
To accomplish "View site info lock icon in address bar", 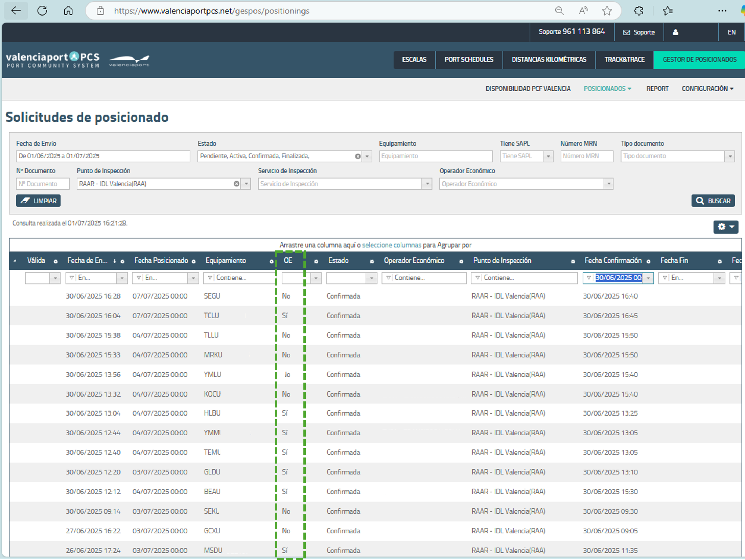I will [100, 11].
